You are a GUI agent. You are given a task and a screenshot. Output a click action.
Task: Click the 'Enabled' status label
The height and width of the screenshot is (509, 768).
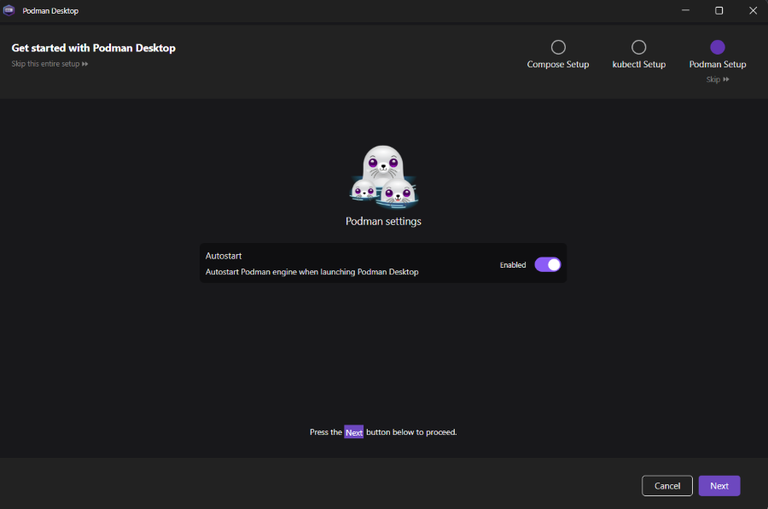click(x=512, y=265)
